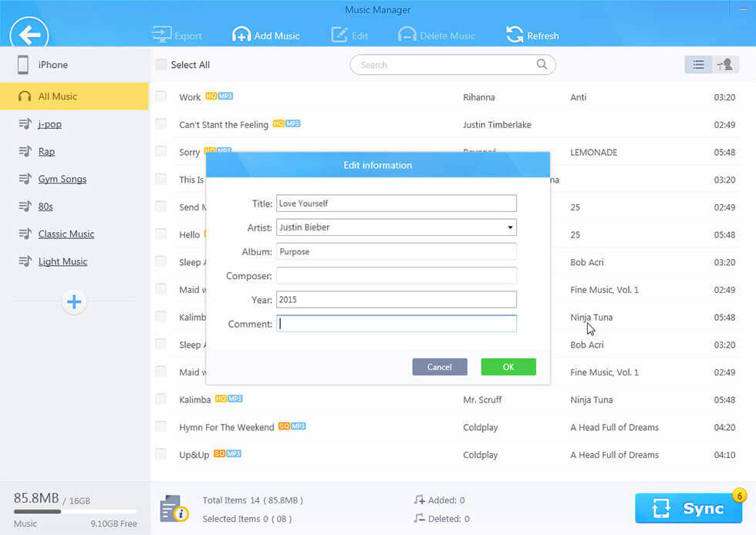
Task: Click the Light Music playlist icon
Action: click(x=25, y=261)
